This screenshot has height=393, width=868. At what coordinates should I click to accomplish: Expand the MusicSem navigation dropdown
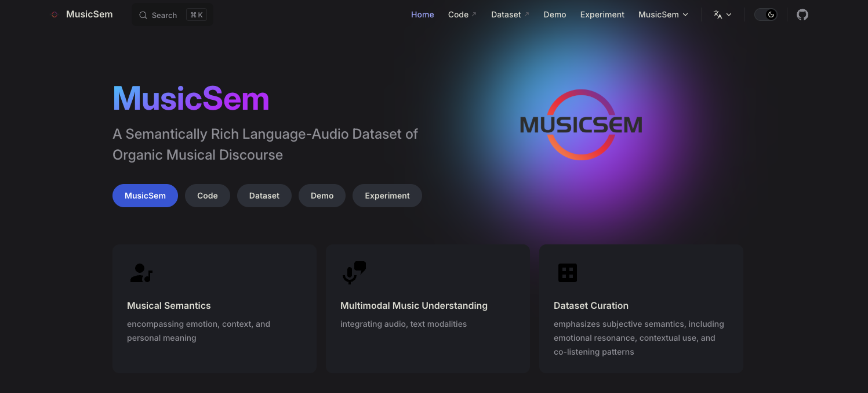coord(663,15)
